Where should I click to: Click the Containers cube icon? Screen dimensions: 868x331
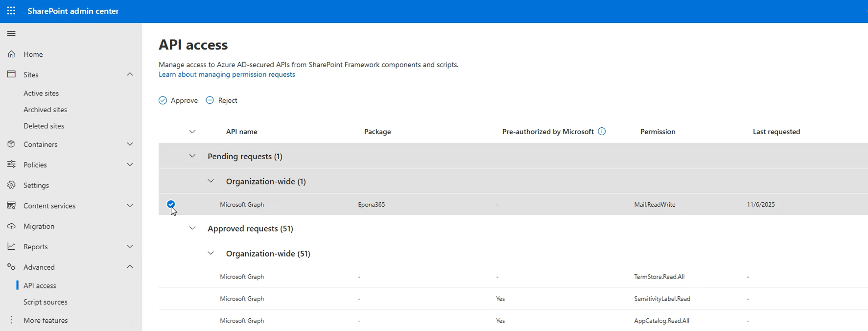click(11, 144)
